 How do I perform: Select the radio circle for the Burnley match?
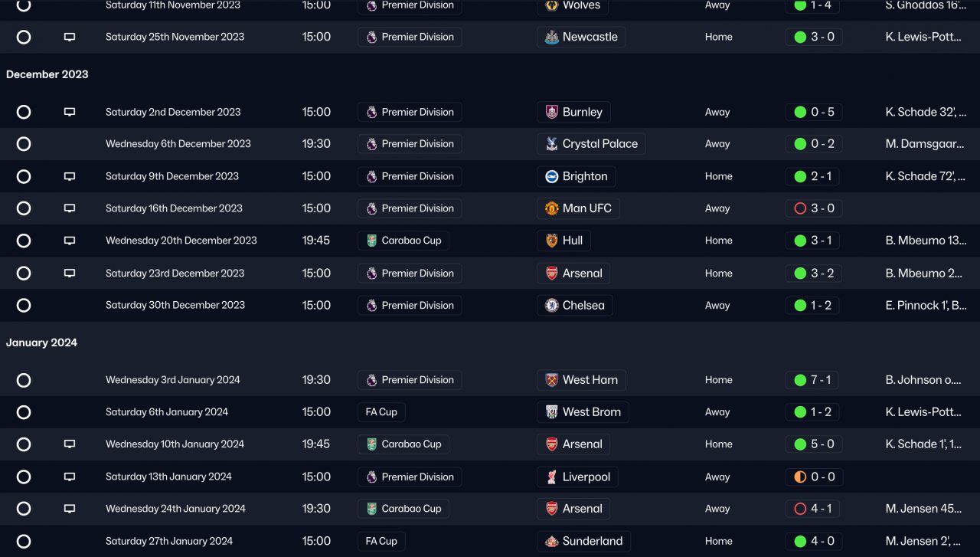[24, 112]
